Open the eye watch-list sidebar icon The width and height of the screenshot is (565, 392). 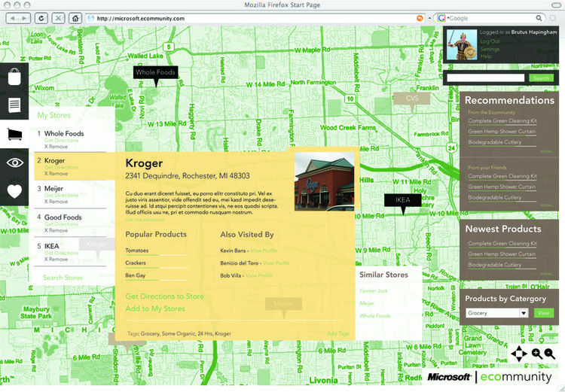tap(15, 163)
